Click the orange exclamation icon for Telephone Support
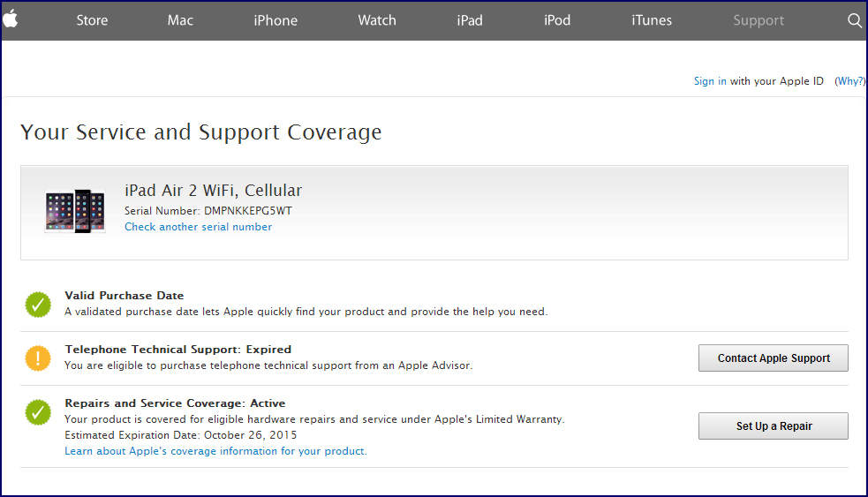Viewport: 868px width, 497px height. (x=38, y=358)
